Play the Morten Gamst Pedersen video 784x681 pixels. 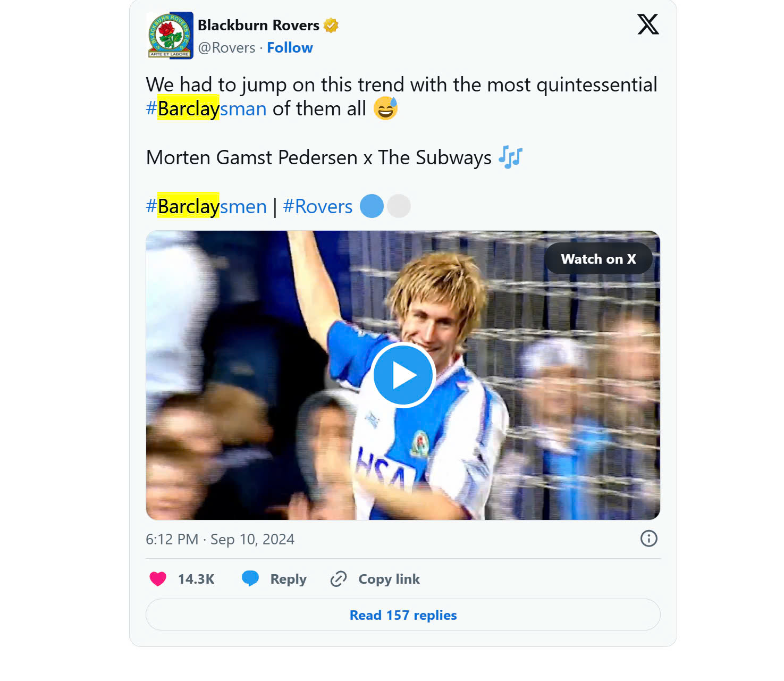[403, 375]
